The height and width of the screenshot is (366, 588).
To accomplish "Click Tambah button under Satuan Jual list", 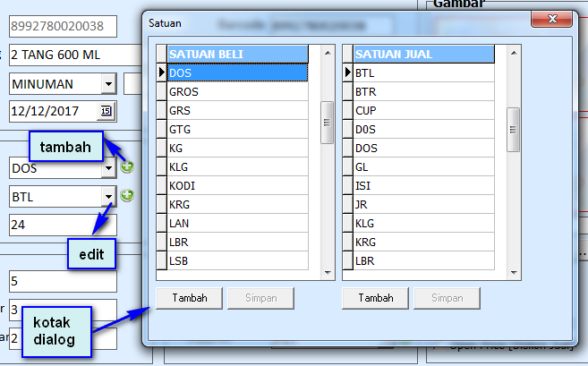I will tap(376, 298).
